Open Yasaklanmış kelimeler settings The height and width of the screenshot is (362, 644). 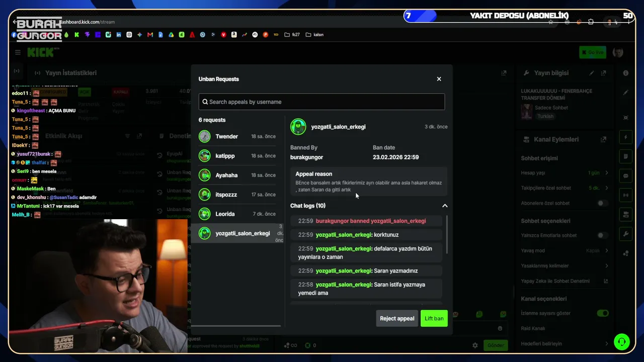tap(565, 266)
